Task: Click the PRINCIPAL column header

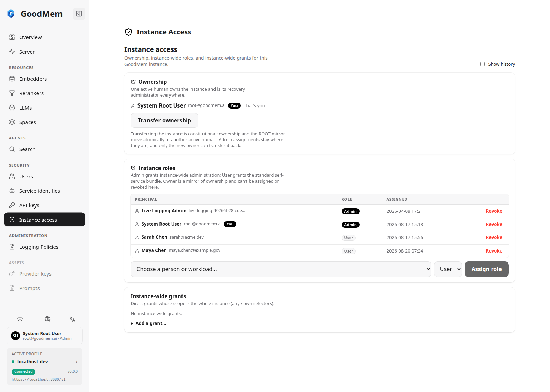Action: [146, 199]
